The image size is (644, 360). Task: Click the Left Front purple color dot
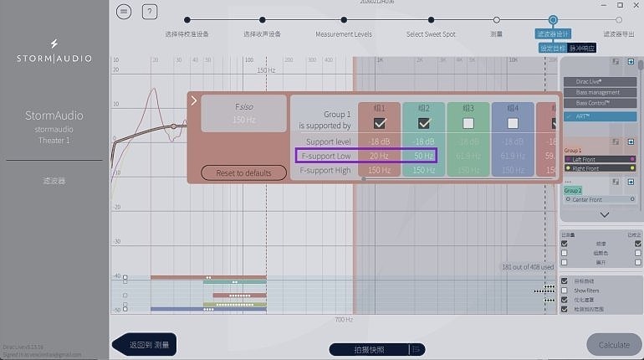(632, 159)
